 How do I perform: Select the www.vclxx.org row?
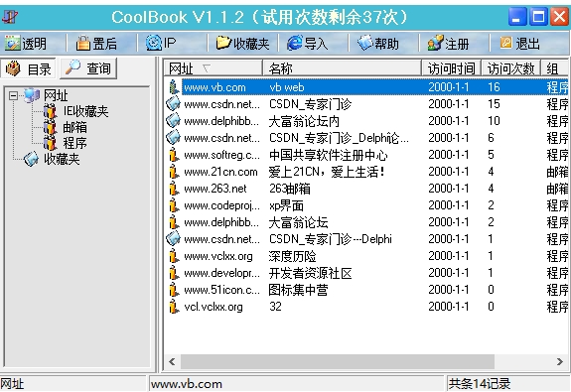click(366, 256)
